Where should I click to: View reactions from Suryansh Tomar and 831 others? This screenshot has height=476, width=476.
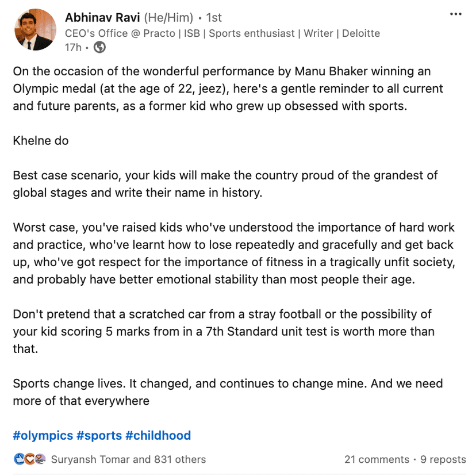(x=128, y=459)
